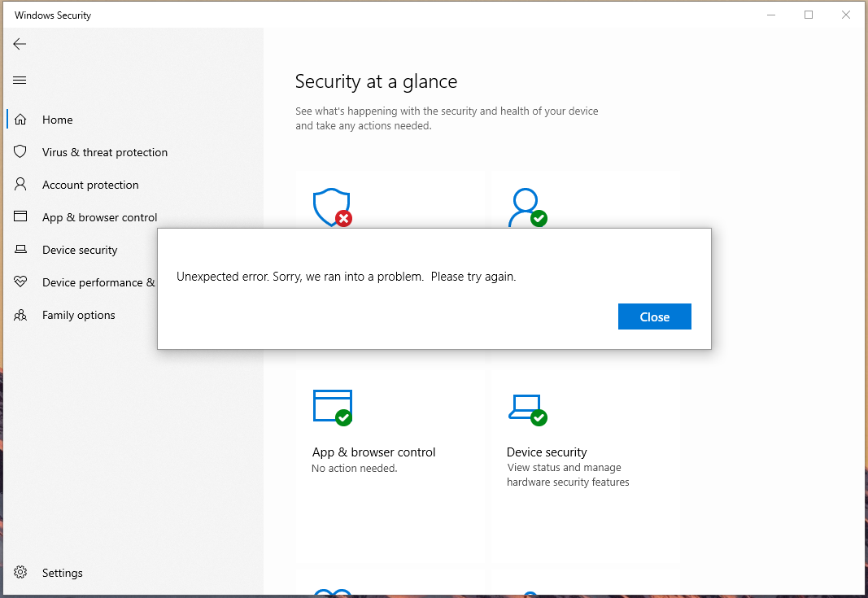Click the Device security laptop icon in sidebar
The height and width of the screenshot is (598, 868).
click(20, 249)
